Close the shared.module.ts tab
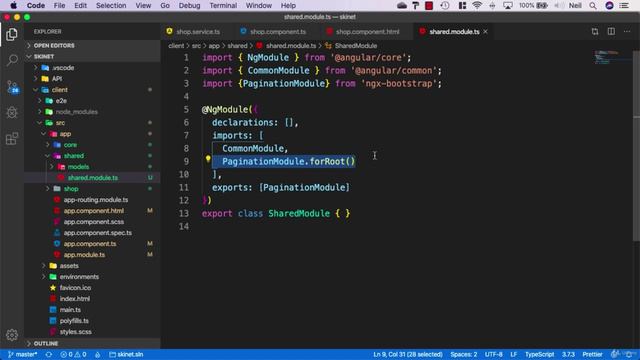The width and height of the screenshot is (640, 360). [485, 31]
